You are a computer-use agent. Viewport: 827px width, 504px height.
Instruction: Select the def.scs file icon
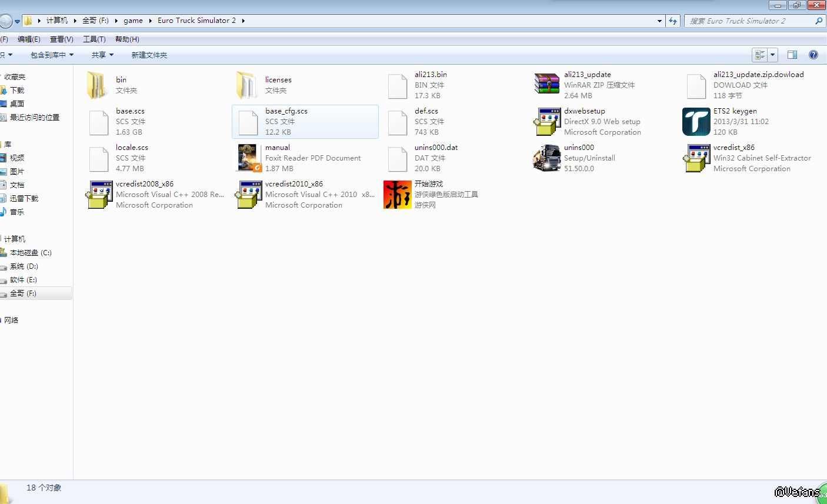click(x=398, y=122)
